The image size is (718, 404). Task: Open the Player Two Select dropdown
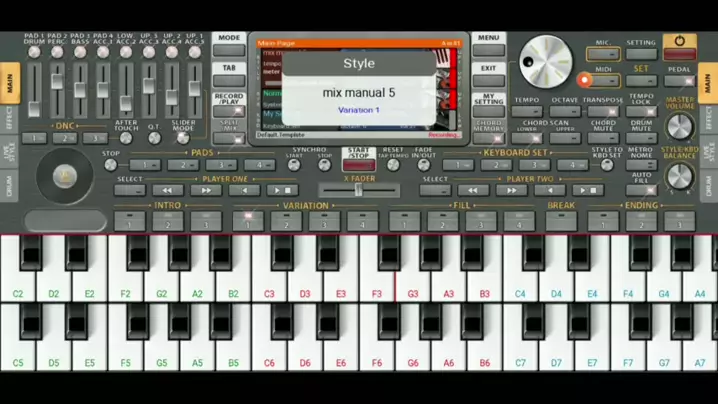pos(436,190)
